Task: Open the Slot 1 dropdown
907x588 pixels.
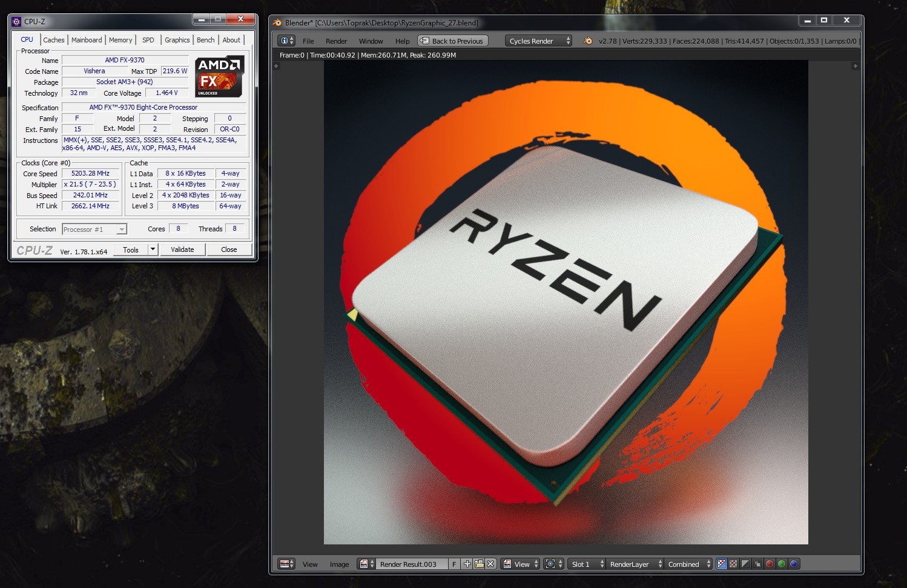Action: (586, 564)
